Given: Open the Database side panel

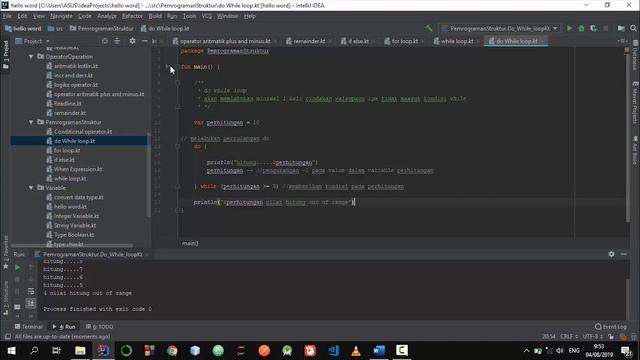Looking at the screenshot, I should coord(635,56).
